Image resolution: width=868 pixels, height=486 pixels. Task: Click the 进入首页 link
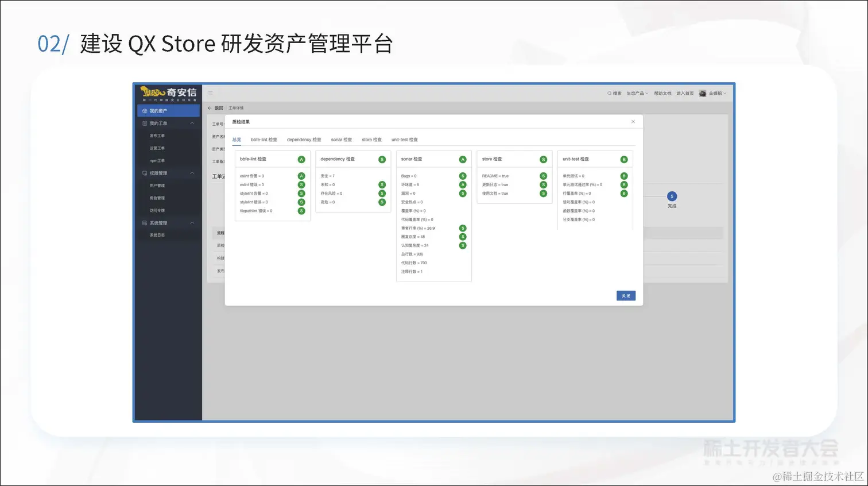(x=685, y=93)
